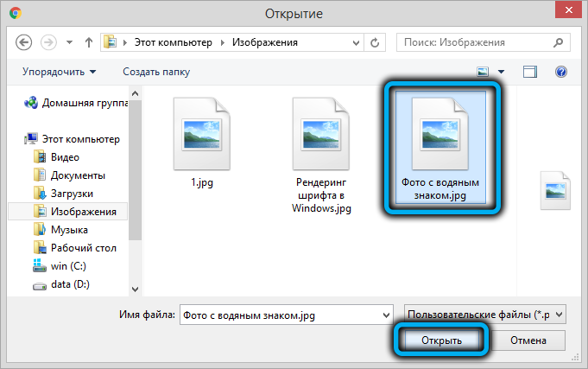Open view options dropdown arrow
The height and width of the screenshot is (369, 588).
pyautogui.click(x=501, y=72)
